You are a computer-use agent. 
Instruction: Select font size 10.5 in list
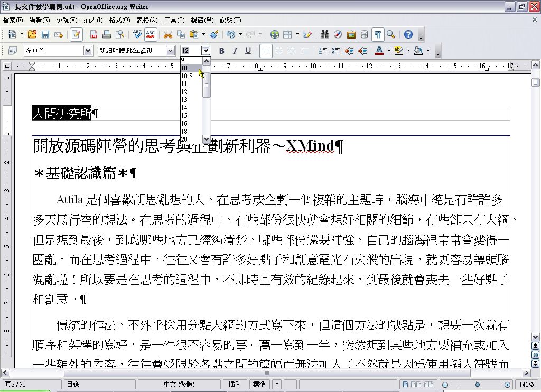point(191,76)
